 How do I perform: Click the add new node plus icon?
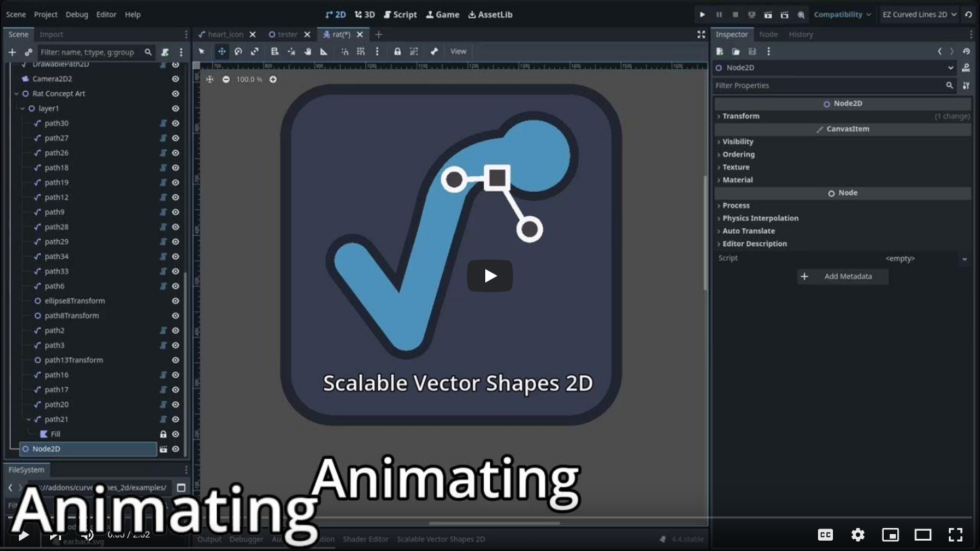[12, 52]
